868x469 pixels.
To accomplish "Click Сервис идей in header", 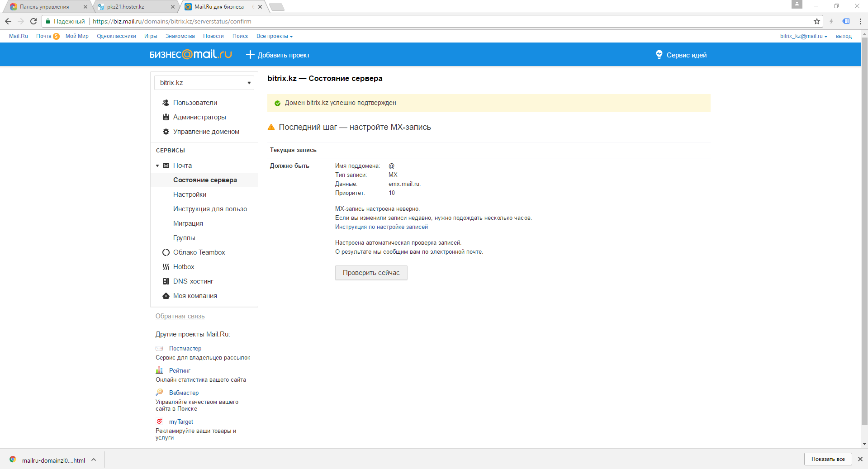I will tap(687, 55).
